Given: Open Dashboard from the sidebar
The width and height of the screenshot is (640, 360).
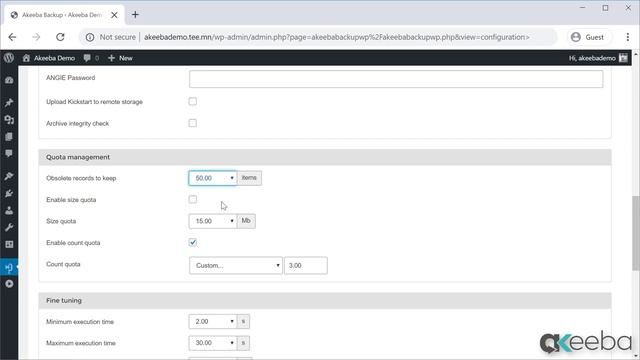Looking at the screenshot, I should click(x=9, y=80).
